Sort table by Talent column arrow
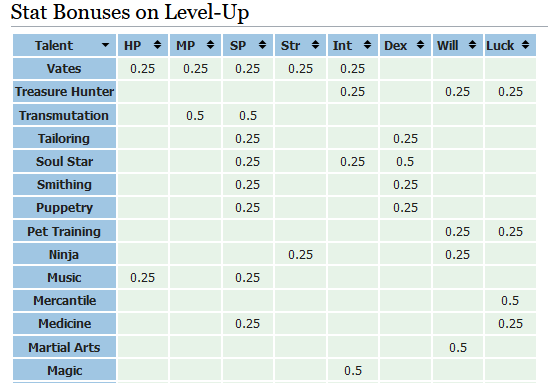This screenshot has width=548, height=383. [105, 45]
